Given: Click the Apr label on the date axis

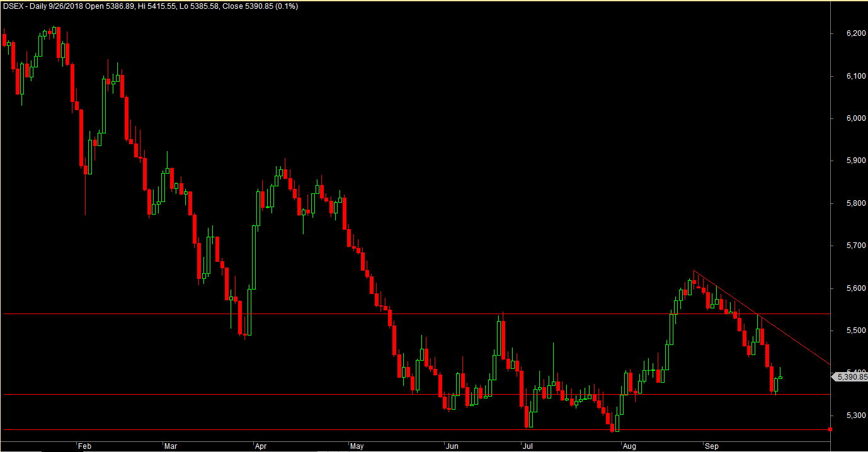Looking at the screenshot, I should (x=261, y=446).
